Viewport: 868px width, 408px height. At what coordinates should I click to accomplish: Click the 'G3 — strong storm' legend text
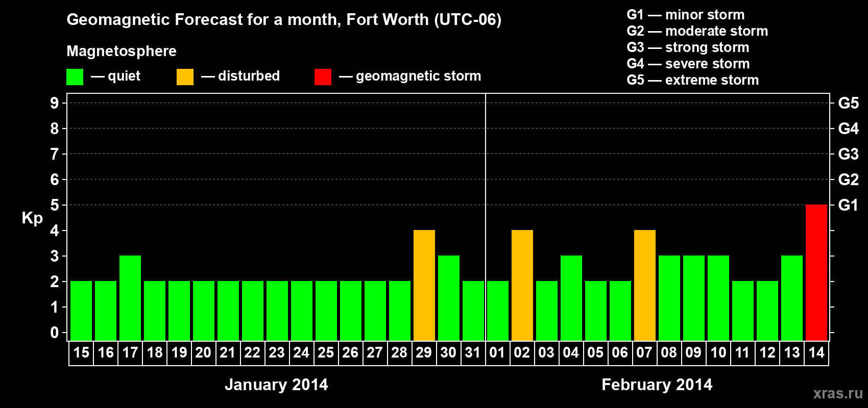pos(688,47)
